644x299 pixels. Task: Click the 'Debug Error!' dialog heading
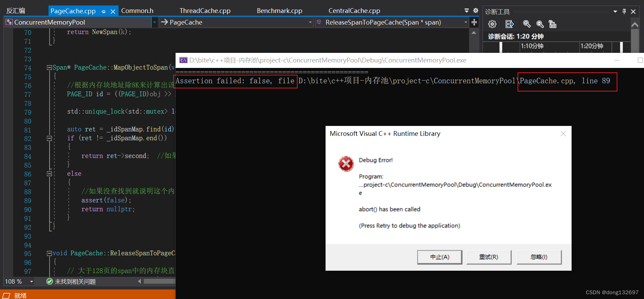point(376,160)
